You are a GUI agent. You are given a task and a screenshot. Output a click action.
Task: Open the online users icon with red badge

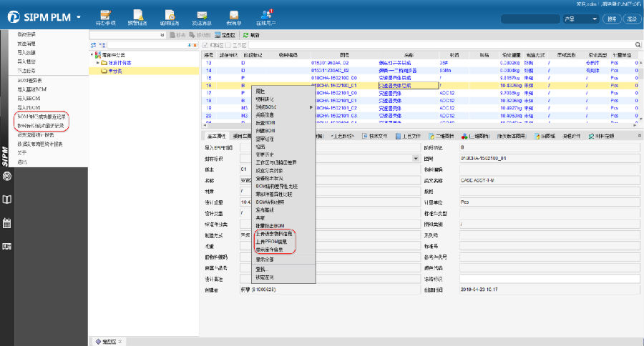point(266,16)
